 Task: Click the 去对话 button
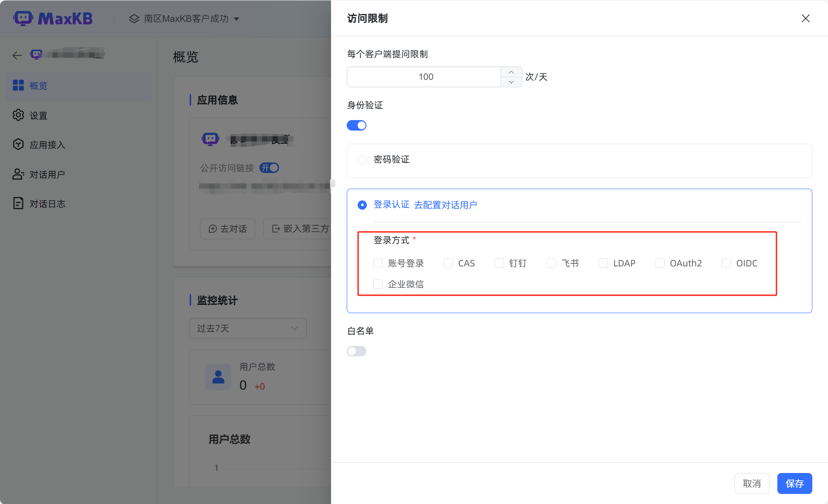click(228, 228)
